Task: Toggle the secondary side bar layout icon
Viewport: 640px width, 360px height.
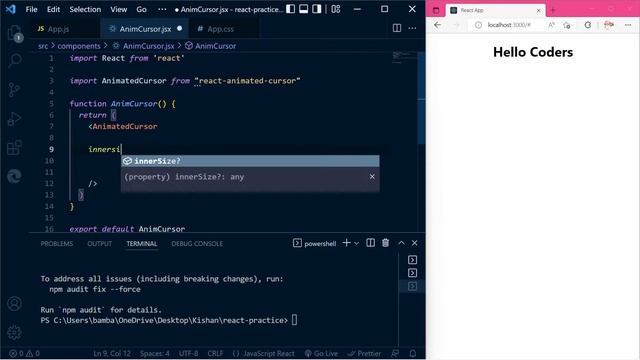Action: (316, 9)
